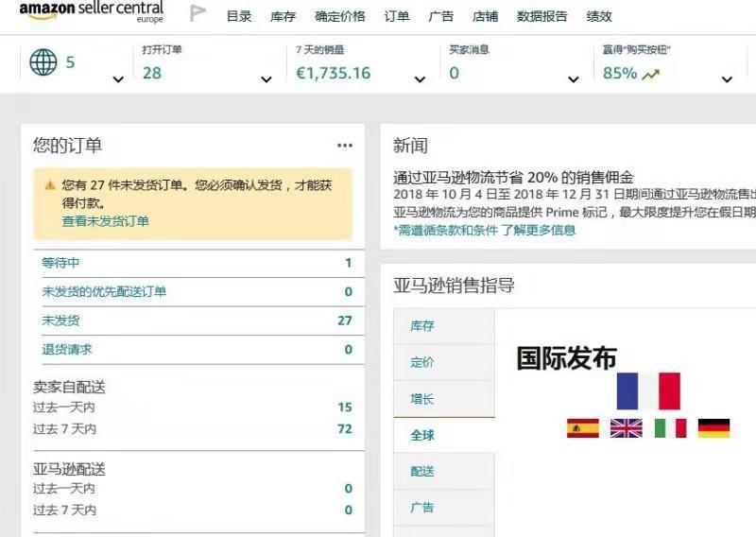Open the three-dot menu in 您的订单 card
756x537 pixels.
pyautogui.click(x=345, y=146)
